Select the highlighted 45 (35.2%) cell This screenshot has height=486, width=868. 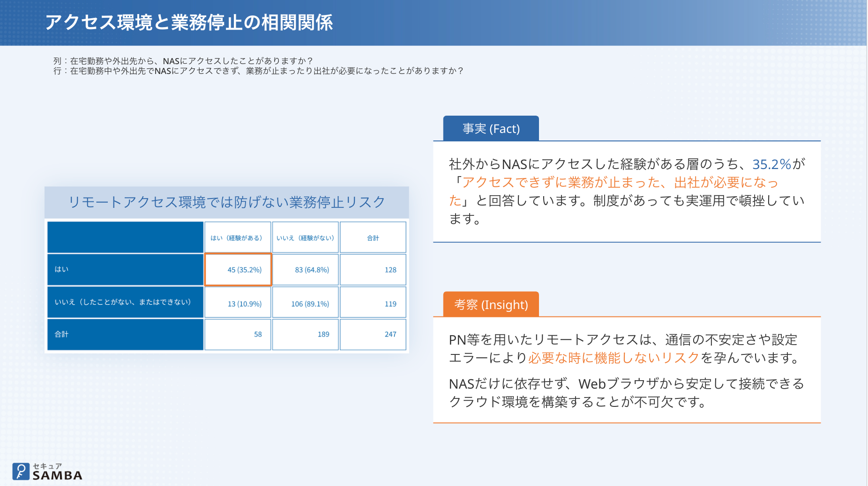click(x=238, y=270)
